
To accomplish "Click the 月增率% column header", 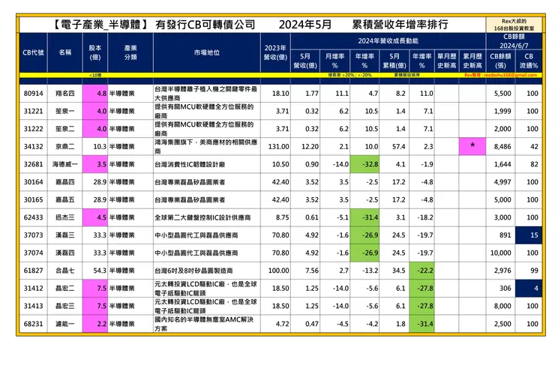I will (334, 61).
